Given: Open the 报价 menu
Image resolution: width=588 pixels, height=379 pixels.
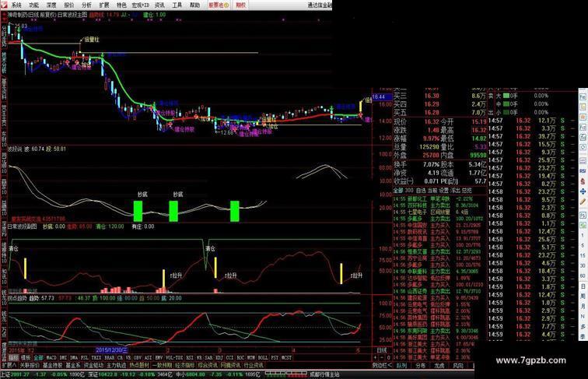Looking at the screenshot, I should [x=69, y=5].
